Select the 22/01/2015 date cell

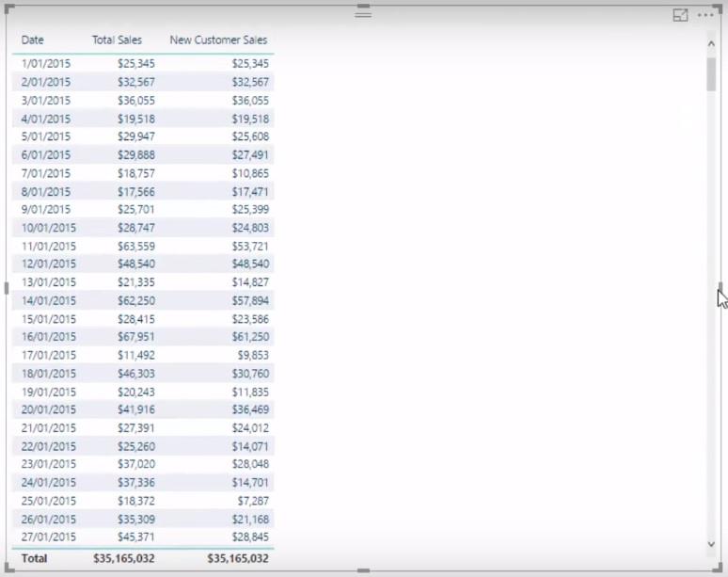pos(49,446)
